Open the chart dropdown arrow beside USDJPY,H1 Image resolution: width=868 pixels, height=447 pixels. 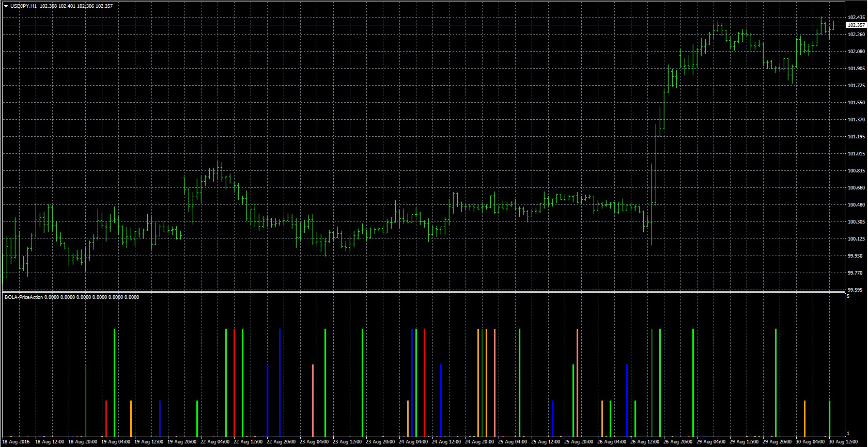pos(6,6)
